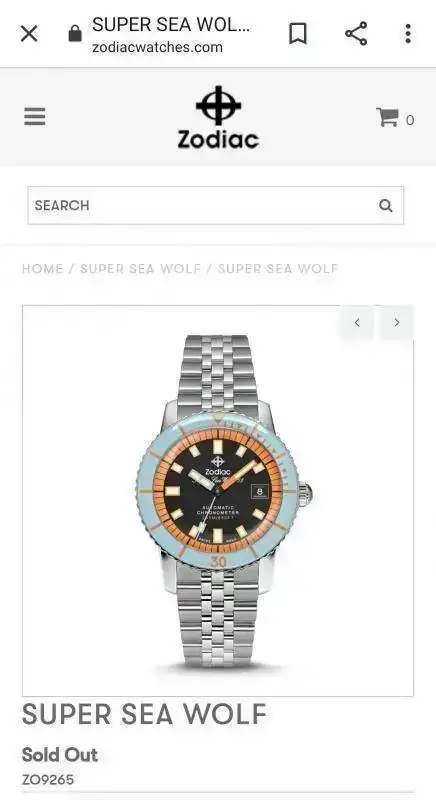Screen dimensions: 436x800
Task: Open first SUPER SEA WOLF breadcrumb
Action: (x=140, y=269)
